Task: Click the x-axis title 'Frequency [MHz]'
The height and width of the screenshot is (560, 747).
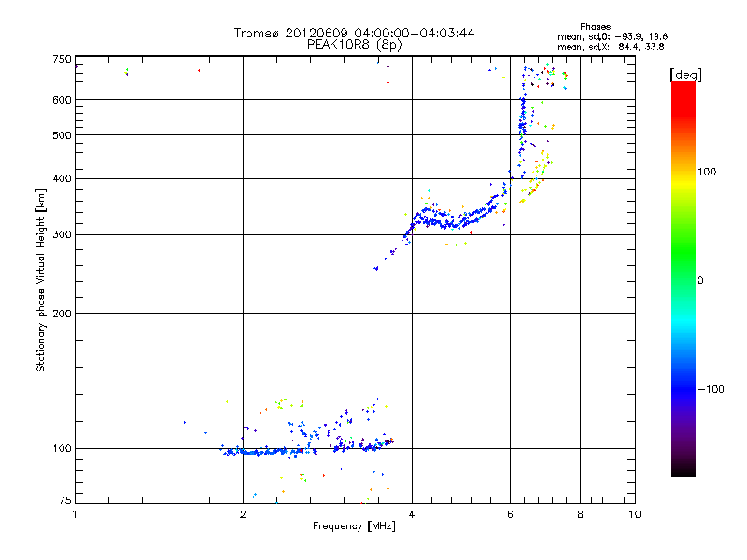Action: (354, 526)
